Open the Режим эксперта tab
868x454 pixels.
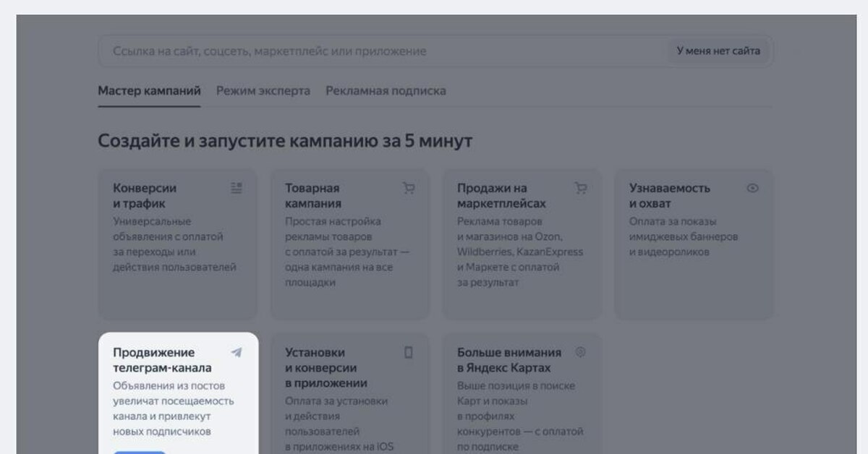click(263, 91)
